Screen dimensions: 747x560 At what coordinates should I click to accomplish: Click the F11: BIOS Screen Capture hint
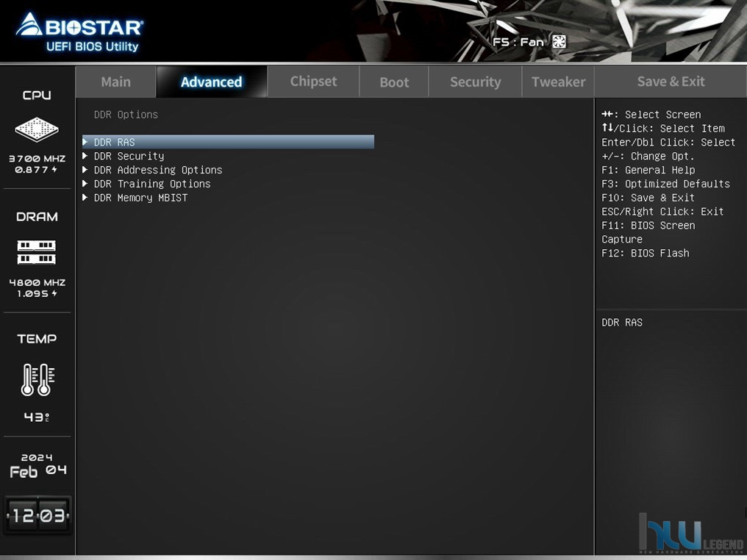[648, 232]
